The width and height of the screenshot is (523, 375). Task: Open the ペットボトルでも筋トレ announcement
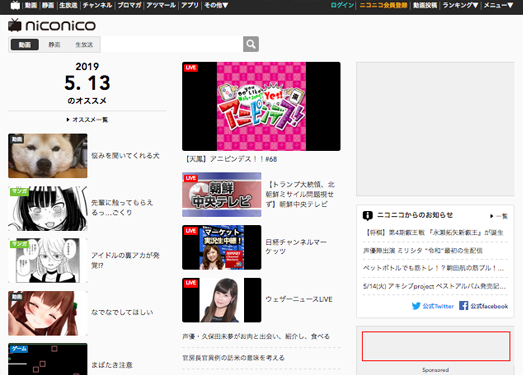click(434, 268)
